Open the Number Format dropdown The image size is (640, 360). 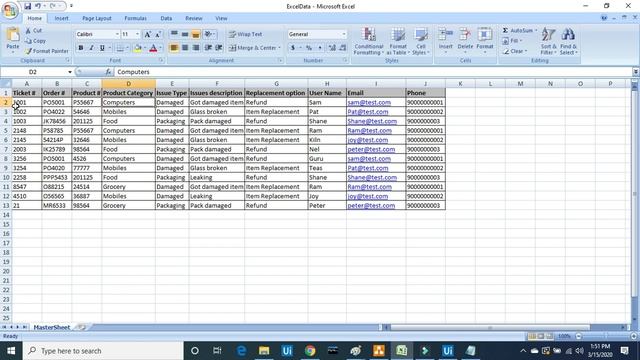(344, 34)
